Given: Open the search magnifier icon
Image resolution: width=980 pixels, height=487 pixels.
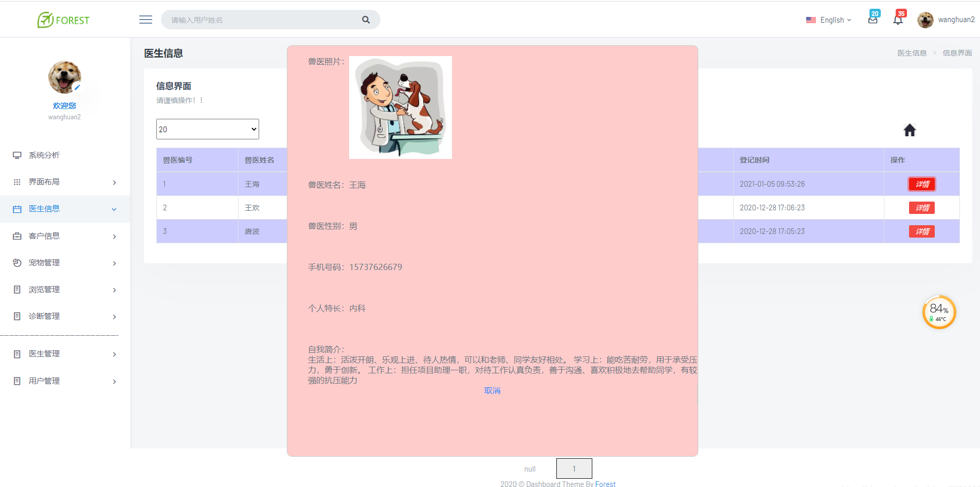Looking at the screenshot, I should (x=366, y=19).
